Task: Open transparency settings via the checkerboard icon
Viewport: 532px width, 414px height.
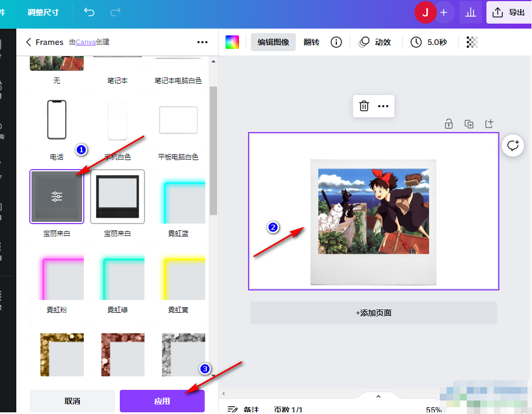Action: [472, 42]
